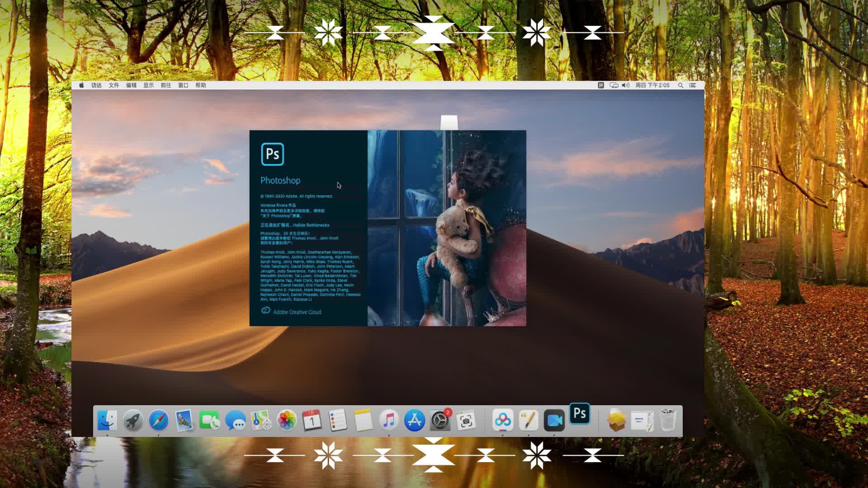
Task: Launch Launchpad rocket icon in Dock
Action: pyautogui.click(x=133, y=421)
